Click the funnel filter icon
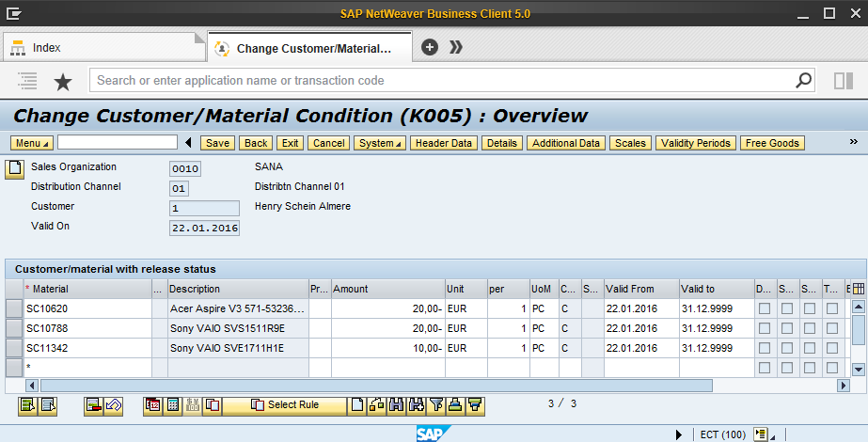Image resolution: width=868 pixels, height=442 pixels. pos(436,405)
